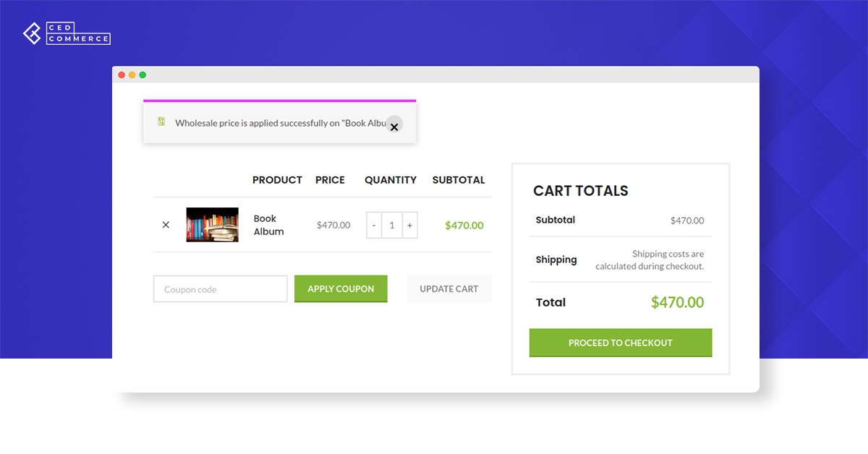Click the CedCommerce logo
The width and height of the screenshot is (868, 454).
coord(67,33)
